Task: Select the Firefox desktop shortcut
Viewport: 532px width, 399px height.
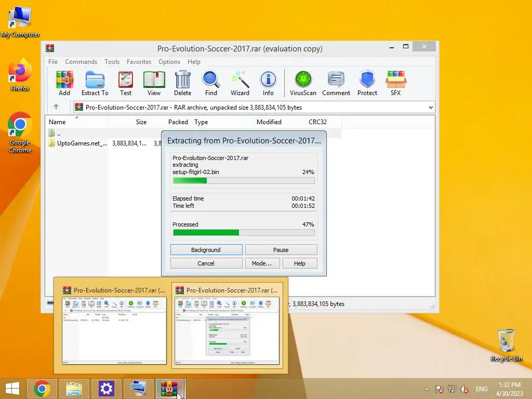Action: coord(20,75)
